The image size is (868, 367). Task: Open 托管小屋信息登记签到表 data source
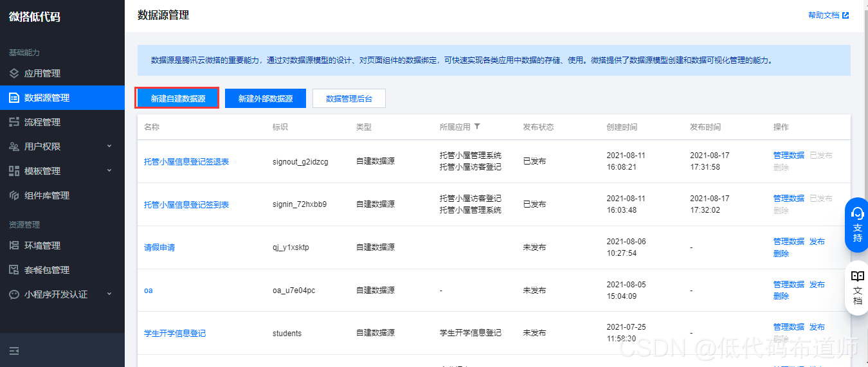[186, 205]
